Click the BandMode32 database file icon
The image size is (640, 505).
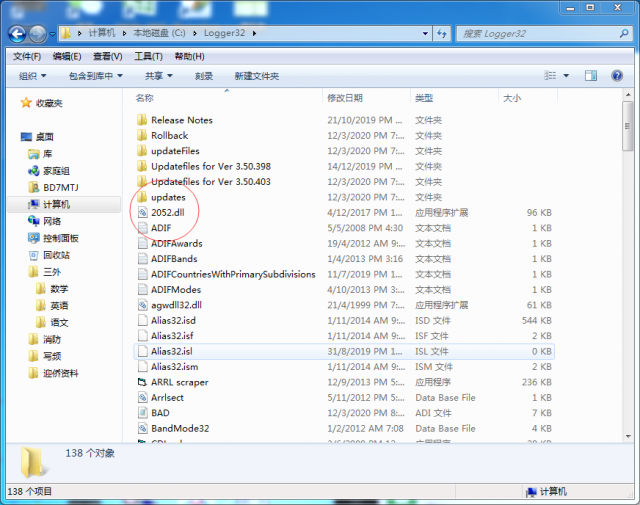point(142,428)
